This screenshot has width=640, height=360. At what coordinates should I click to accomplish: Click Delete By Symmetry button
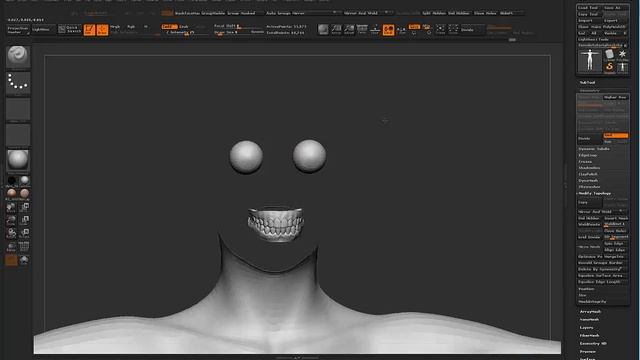tap(602, 269)
